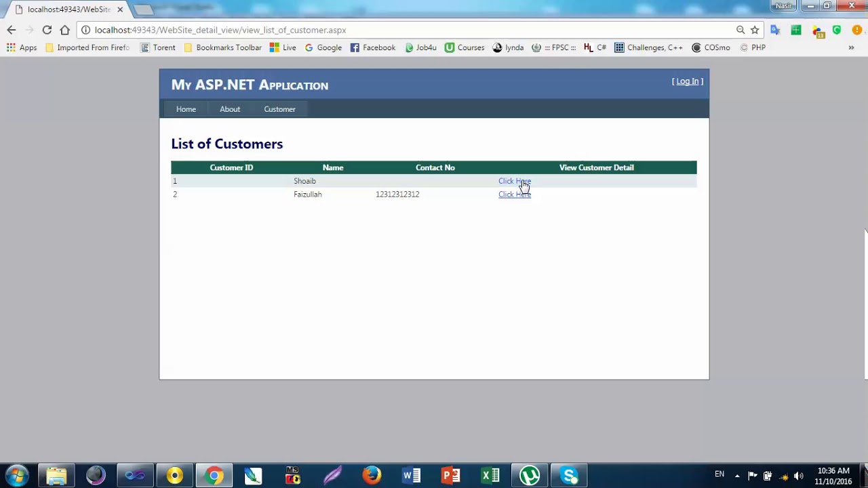
Task: Open the Customer menu item
Action: [x=279, y=109]
